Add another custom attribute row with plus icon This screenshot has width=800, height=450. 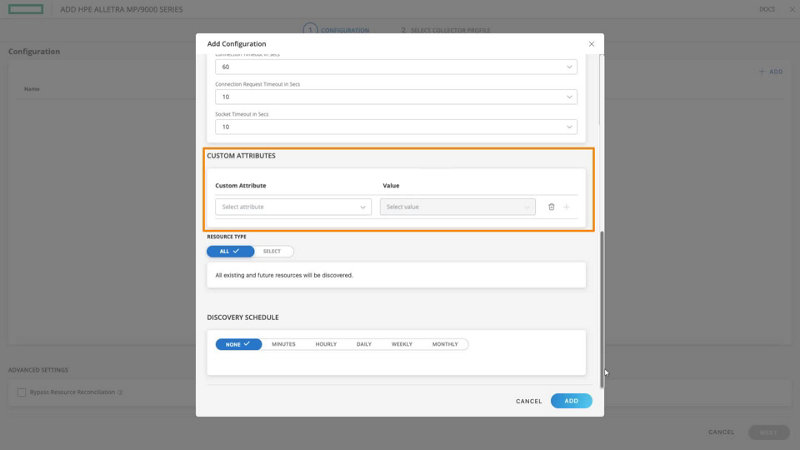point(566,207)
